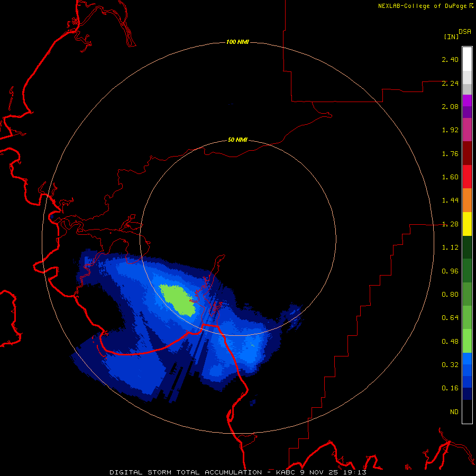The height and width of the screenshot is (476, 476).
Task: Click the DIGITAL STORM TOTAL ACCUMULATION caption
Action: click(x=186, y=472)
